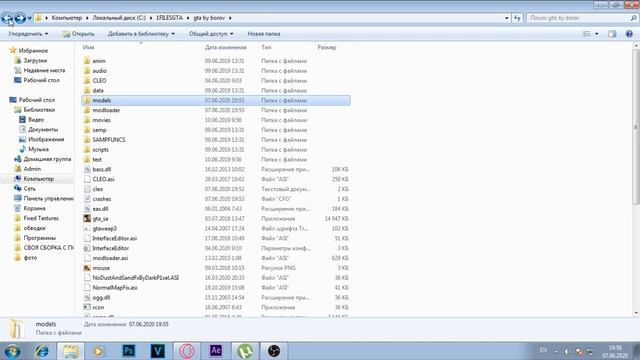This screenshot has height=360, width=640.
Task: Select the scripts folder icon
Action: [x=87, y=149]
